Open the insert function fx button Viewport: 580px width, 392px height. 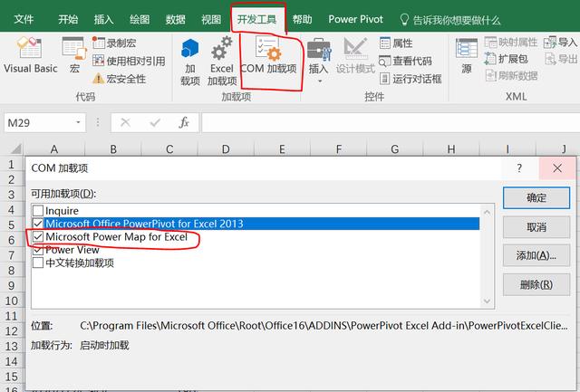[x=184, y=122]
